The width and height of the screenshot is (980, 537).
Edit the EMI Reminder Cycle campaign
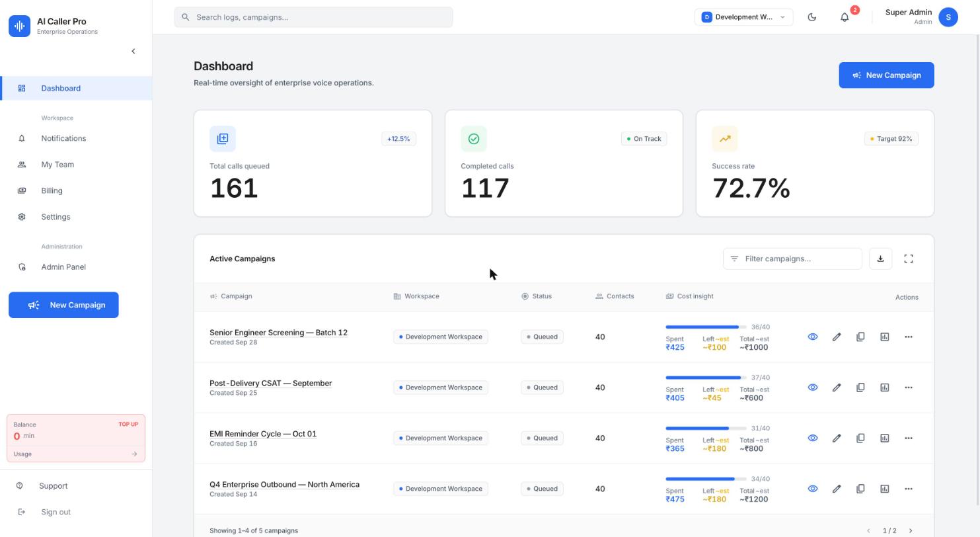(837, 438)
